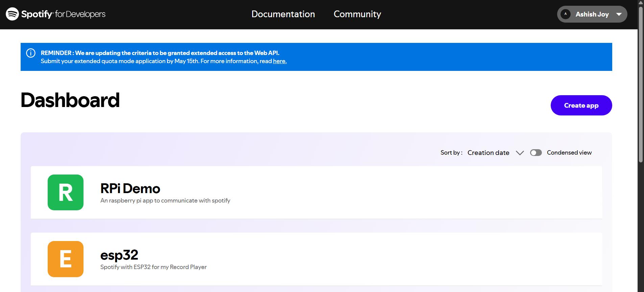Click the Dashboard heading
The image size is (644, 292).
[x=70, y=100]
